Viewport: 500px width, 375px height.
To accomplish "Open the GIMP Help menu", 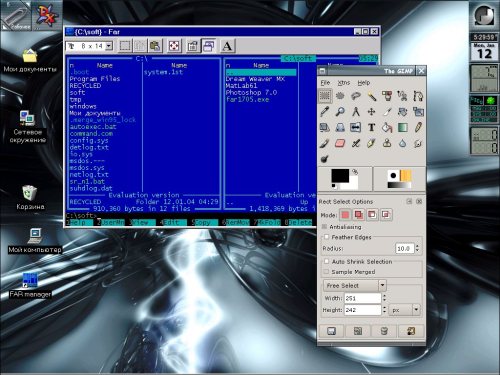I will (x=364, y=83).
